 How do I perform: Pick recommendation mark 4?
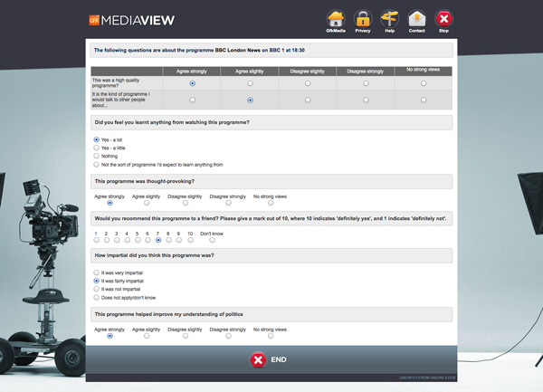point(128,240)
